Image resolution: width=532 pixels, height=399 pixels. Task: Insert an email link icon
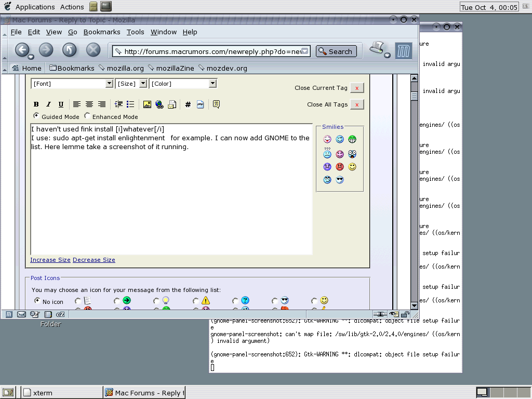coord(172,104)
